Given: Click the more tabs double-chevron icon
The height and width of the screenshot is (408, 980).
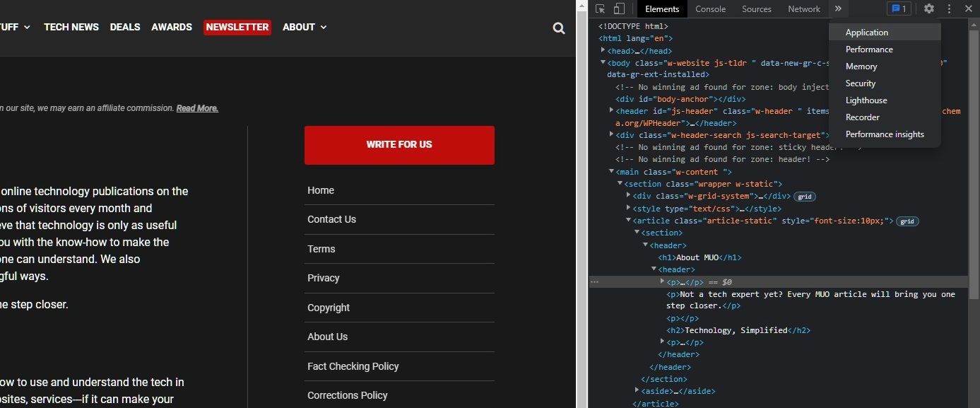Looking at the screenshot, I should [838, 9].
